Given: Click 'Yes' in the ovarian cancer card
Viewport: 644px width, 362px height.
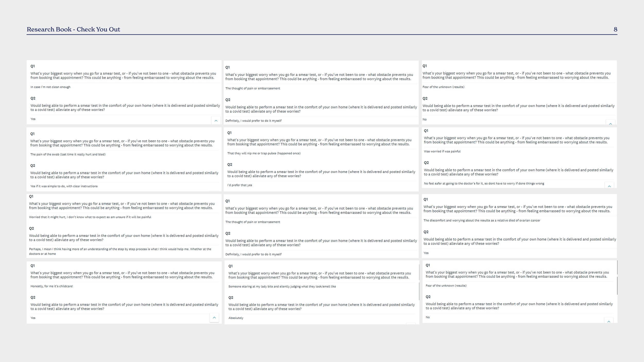Looking at the screenshot, I should 426,253.
